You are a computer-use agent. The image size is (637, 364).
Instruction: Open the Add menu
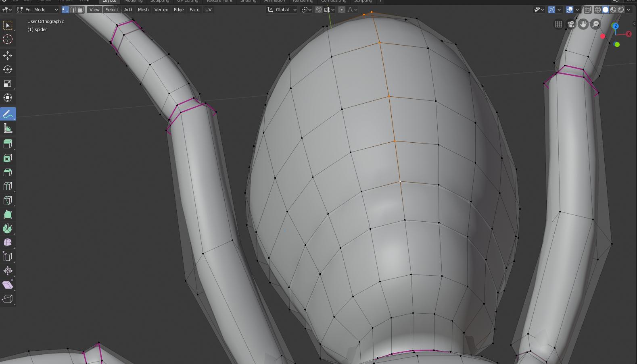tap(128, 10)
